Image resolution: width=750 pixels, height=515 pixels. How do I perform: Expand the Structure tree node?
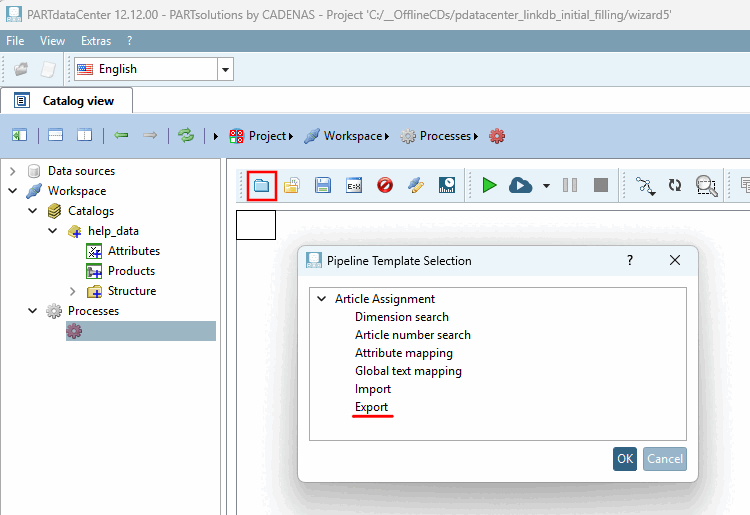coord(73,291)
